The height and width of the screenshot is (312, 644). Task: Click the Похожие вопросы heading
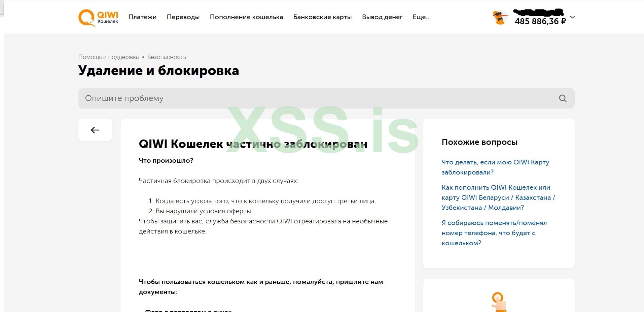point(479,142)
